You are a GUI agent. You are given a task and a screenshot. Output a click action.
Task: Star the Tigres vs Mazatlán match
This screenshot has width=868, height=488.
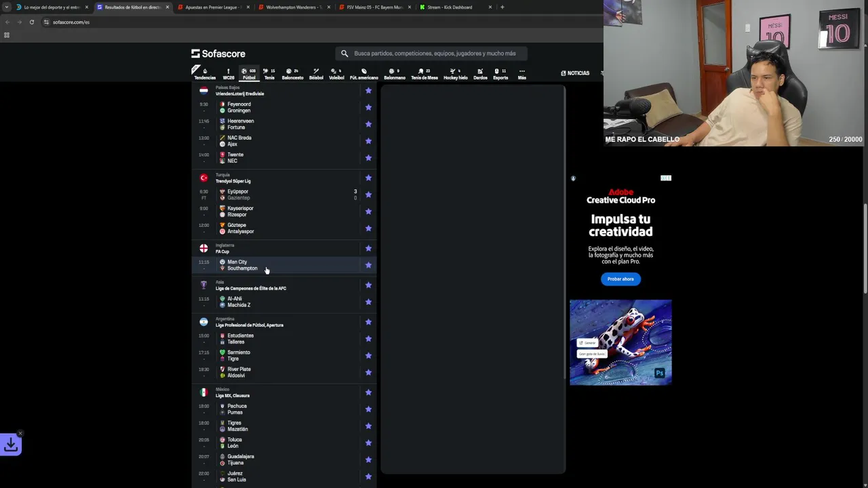[368, 426]
